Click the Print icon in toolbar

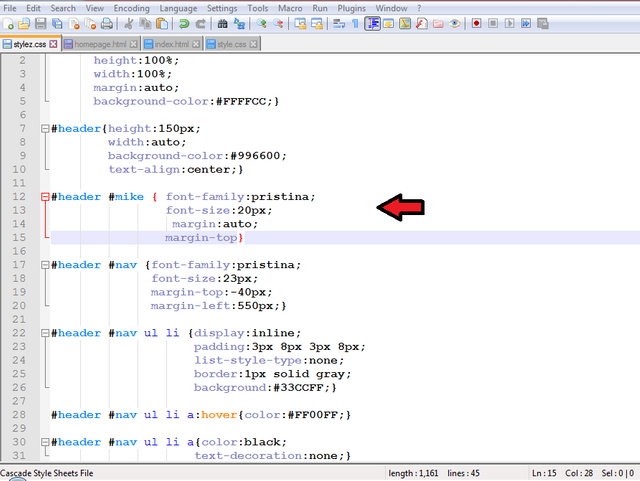106,23
